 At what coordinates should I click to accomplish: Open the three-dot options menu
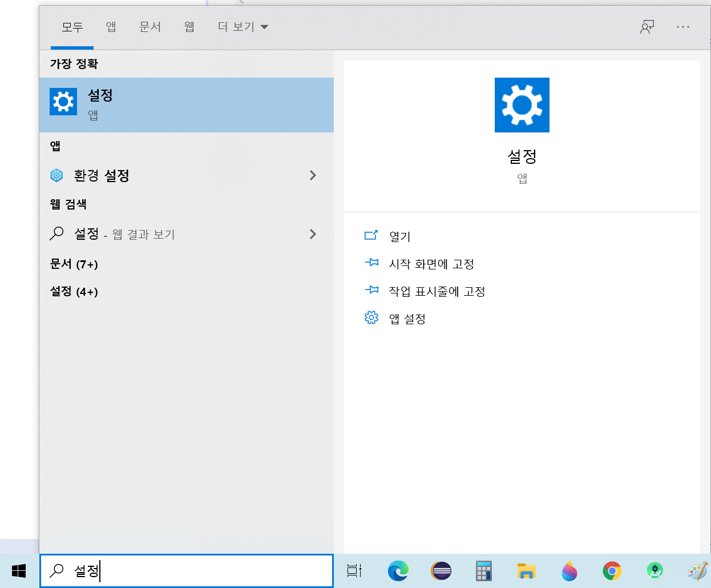coord(682,27)
